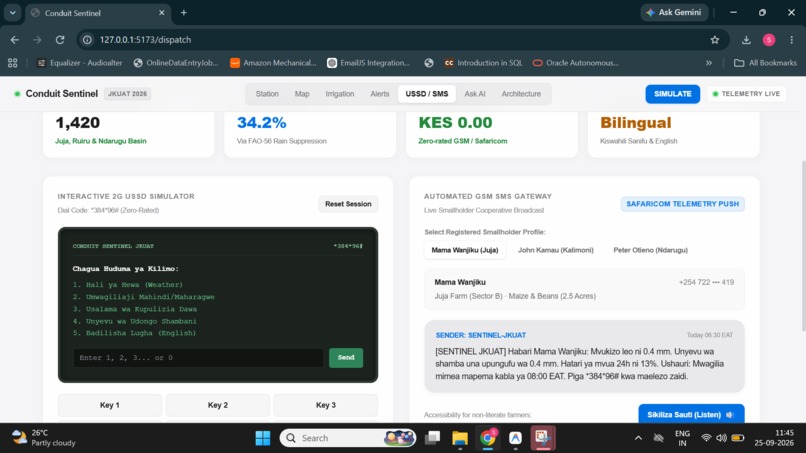Open the volume speaker tray icon

tap(721, 438)
